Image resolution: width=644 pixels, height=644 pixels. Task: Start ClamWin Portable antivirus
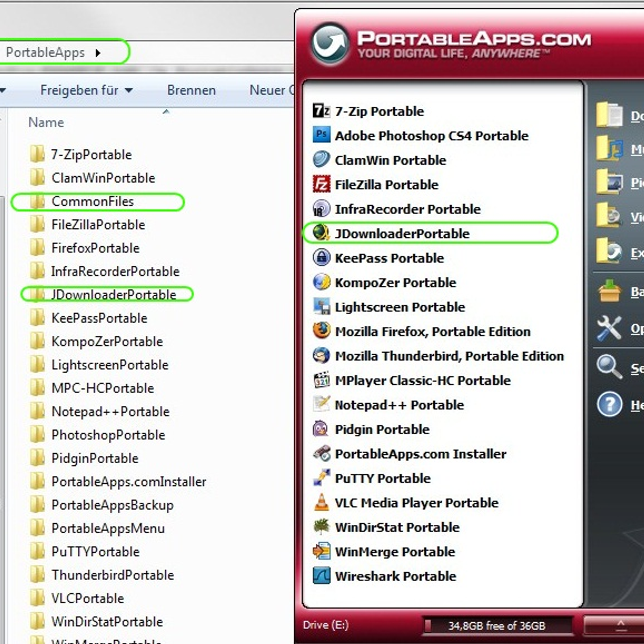click(379, 160)
